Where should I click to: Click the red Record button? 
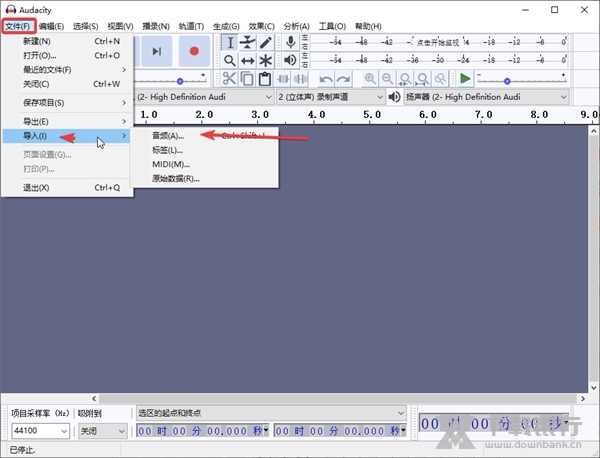coord(194,51)
